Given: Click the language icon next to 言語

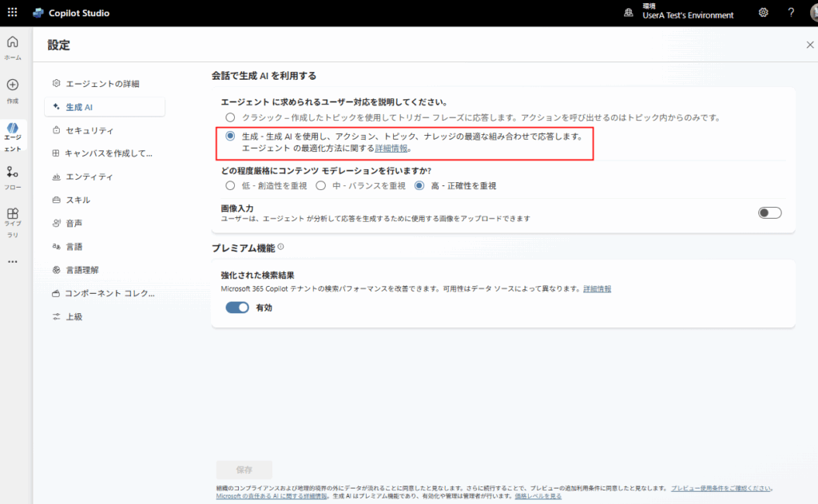Looking at the screenshot, I should [x=57, y=246].
